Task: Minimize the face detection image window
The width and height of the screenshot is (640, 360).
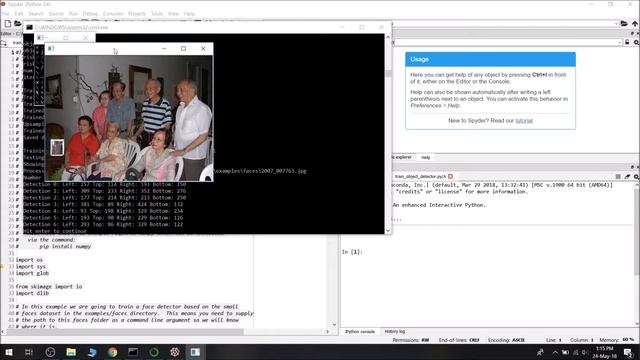Action: coord(164,49)
